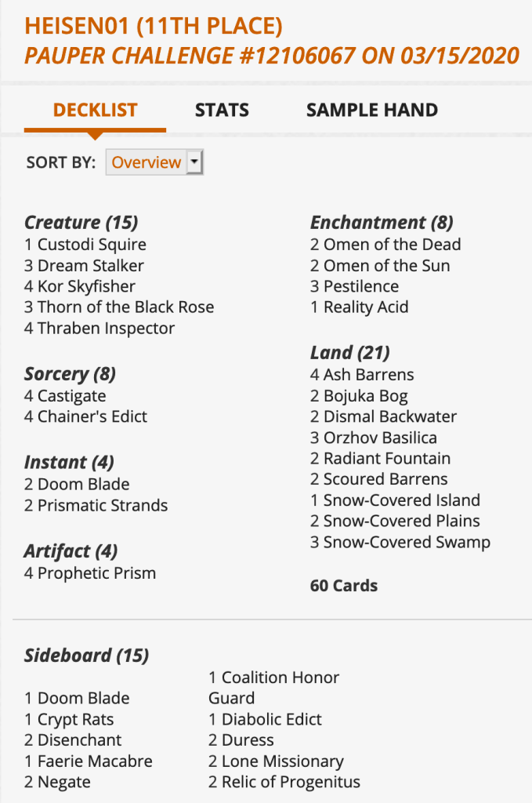This screenshot has height=803, width=532.
Task: Click the Relic of Progenitus sideboard card
Action: [291, 782]
